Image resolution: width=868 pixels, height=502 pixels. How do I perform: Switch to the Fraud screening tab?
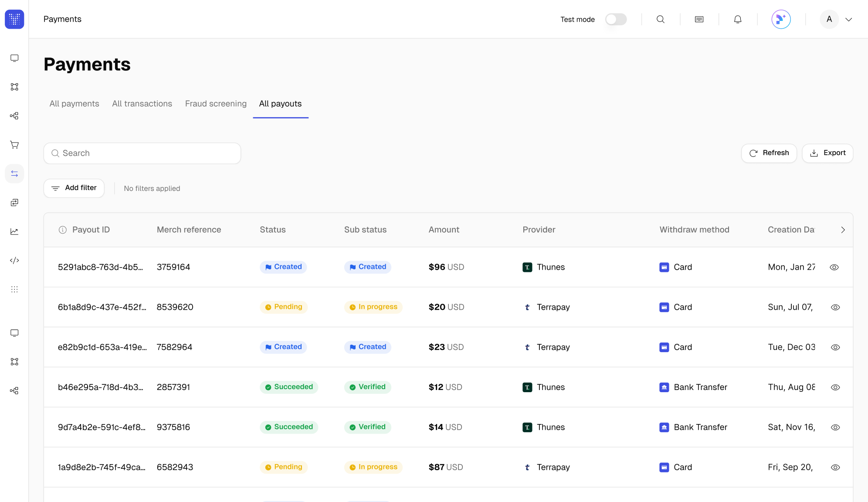[x=216, y=104]
